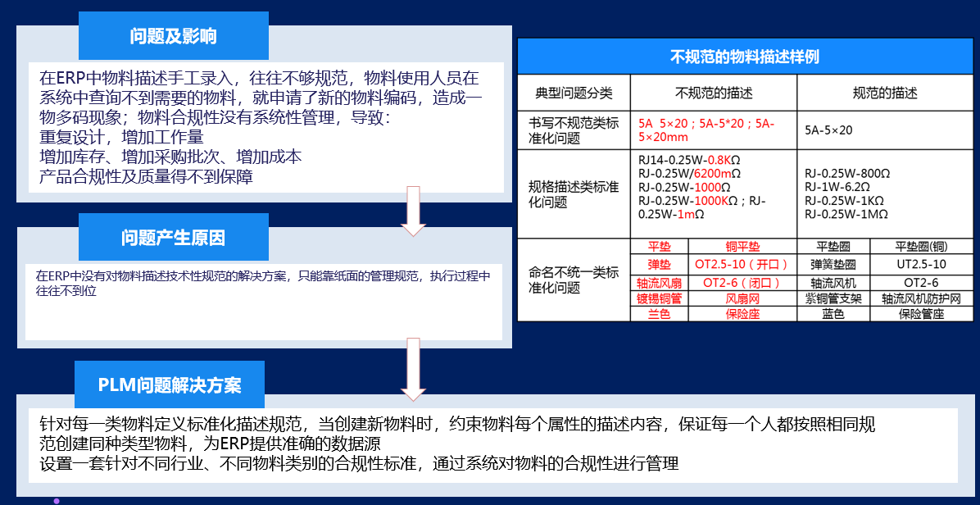Click the line 'RJ14-0.25W-0.8KΩ'
Screen dimensions: 980x505
690,161
